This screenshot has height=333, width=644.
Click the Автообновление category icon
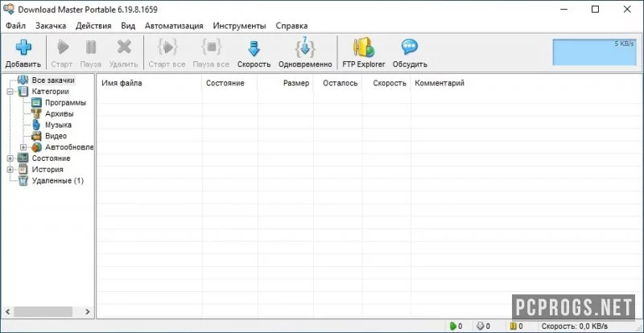[x=36, y=147]
